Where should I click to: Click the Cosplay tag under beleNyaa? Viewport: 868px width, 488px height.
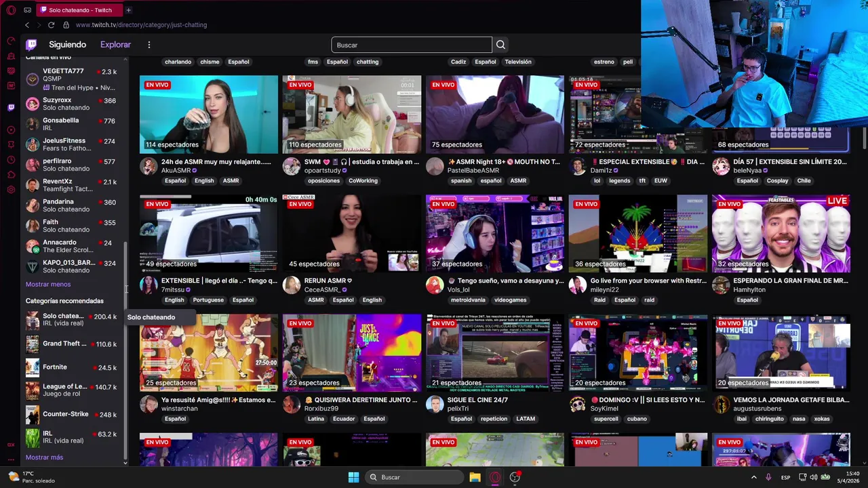pyautogui.click(x=778, y=181)
